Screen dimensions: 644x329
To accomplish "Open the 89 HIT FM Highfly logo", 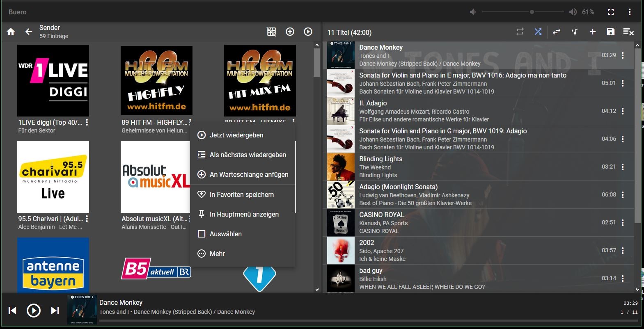I will coord(156,80).
